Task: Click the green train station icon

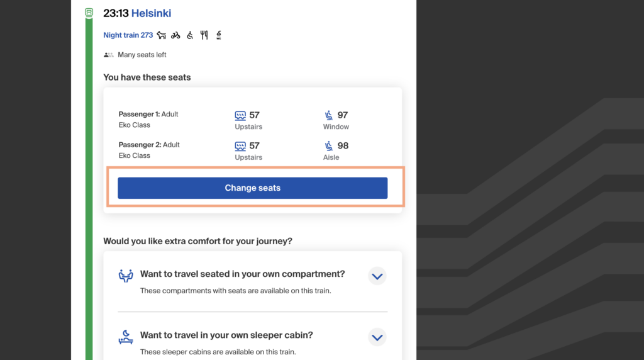Action: pyautogui.click(x=89, y=13)
